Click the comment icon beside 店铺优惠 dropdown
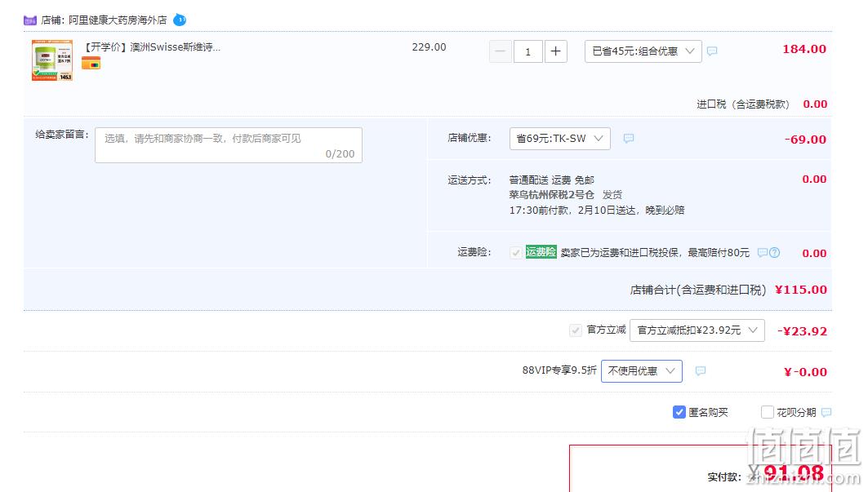 tap(628, 139)
